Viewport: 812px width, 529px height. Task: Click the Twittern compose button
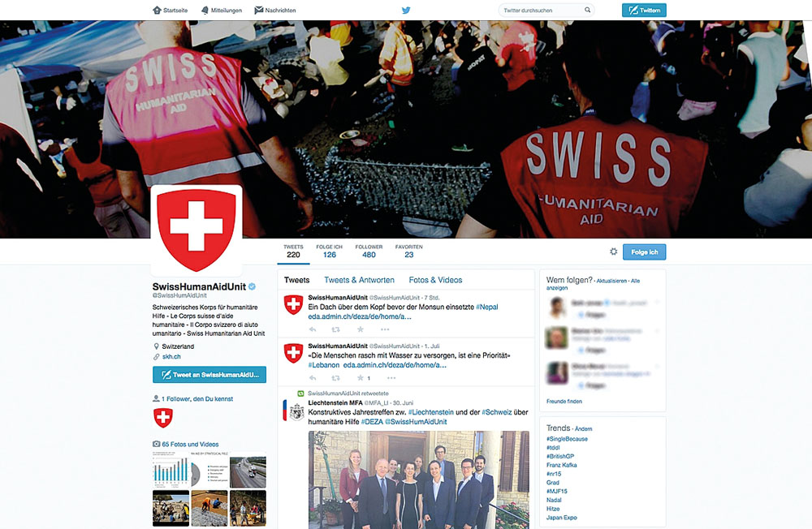644,10
